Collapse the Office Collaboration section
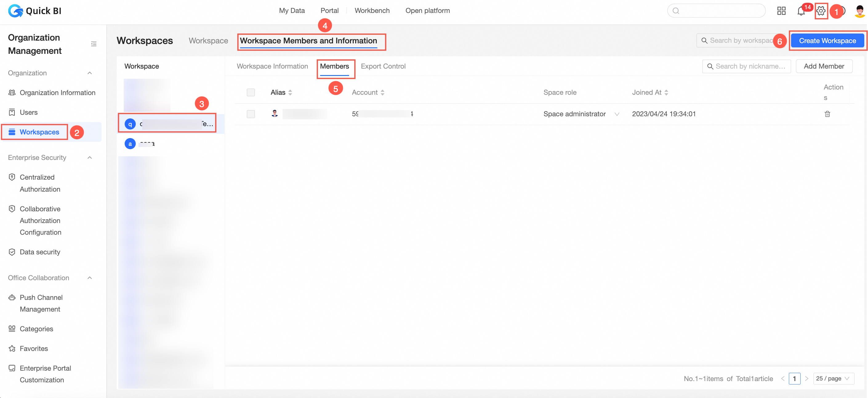Screen dimensions: 868x398 (90, 278)
